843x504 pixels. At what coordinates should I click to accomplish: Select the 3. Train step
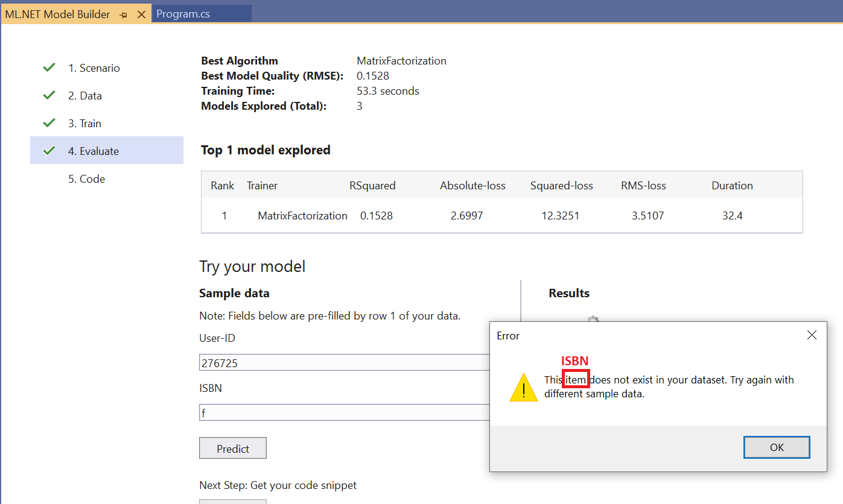84,123
